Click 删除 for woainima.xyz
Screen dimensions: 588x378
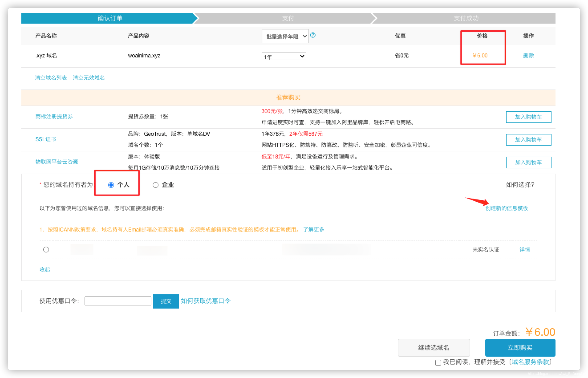pos(528,55)
